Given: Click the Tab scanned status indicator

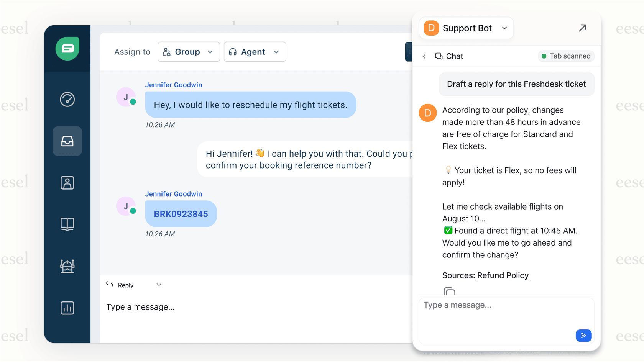Looking at the screenshot, I should coord(566,56).
